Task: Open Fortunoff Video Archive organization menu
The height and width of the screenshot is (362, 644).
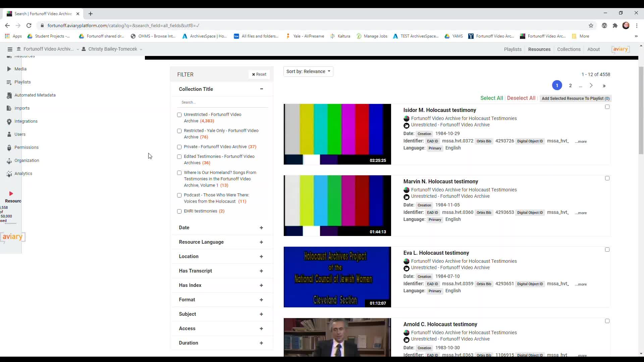Action: click(x=48, y=49)
